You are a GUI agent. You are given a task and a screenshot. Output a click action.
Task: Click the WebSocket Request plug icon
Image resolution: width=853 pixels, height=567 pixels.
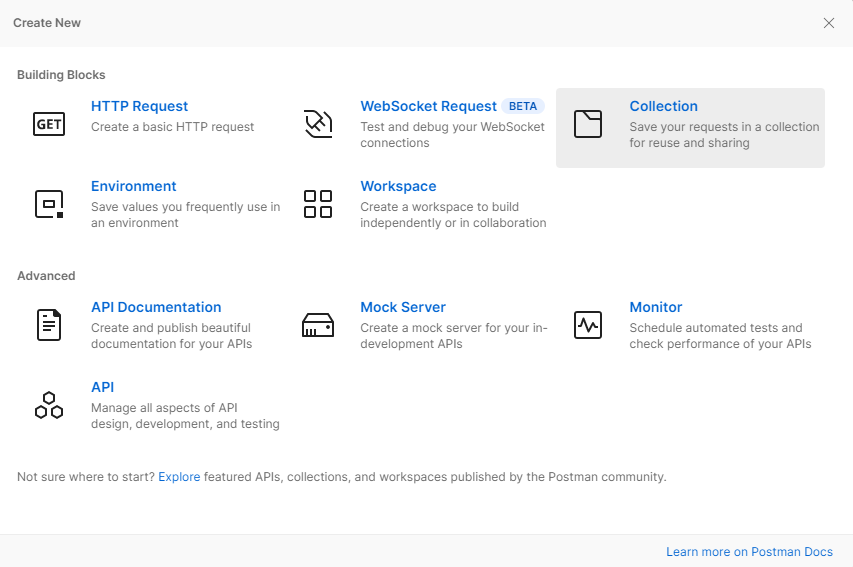[318, 124]
